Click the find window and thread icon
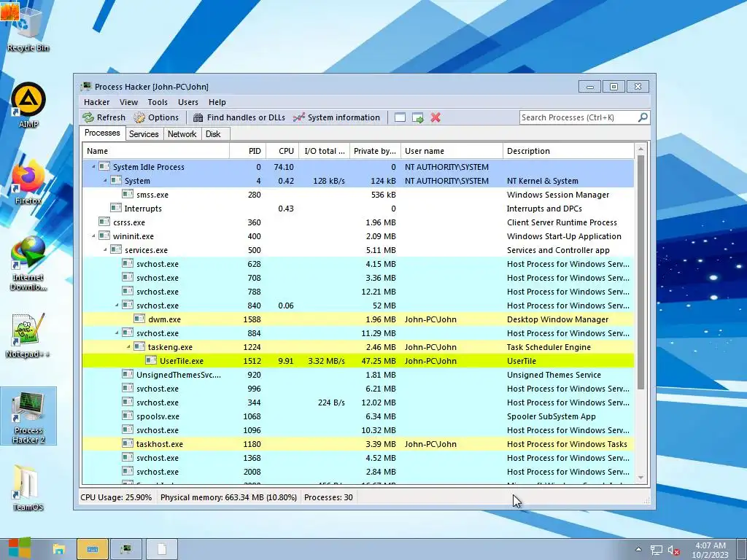 (418, 117)
